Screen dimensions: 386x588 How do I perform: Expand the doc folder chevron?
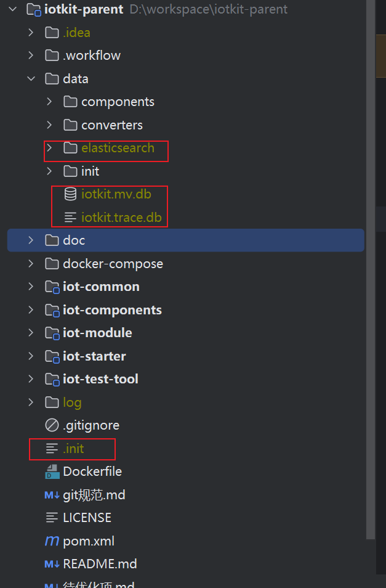31,240
